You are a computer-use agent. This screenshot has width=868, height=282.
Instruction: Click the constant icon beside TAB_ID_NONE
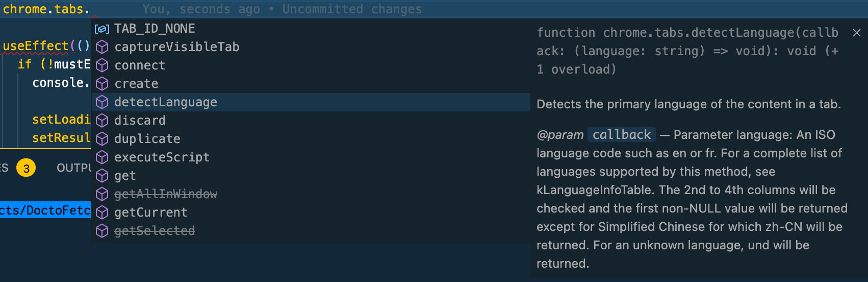102,29
